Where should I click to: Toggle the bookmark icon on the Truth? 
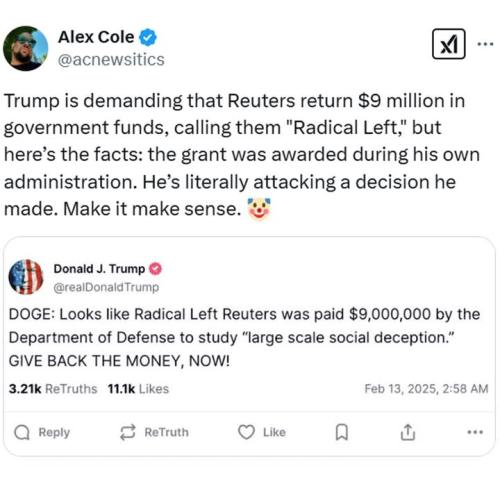point(341,432)
